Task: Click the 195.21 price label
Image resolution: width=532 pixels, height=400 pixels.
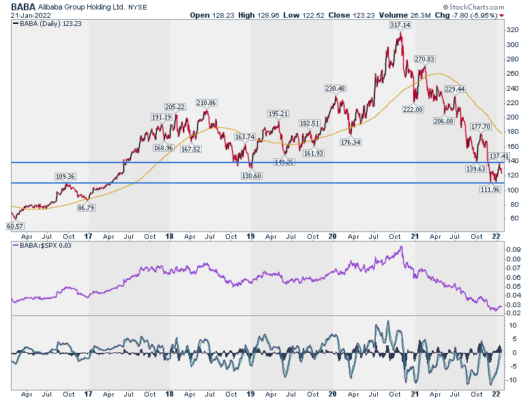Action: (278, 113)
